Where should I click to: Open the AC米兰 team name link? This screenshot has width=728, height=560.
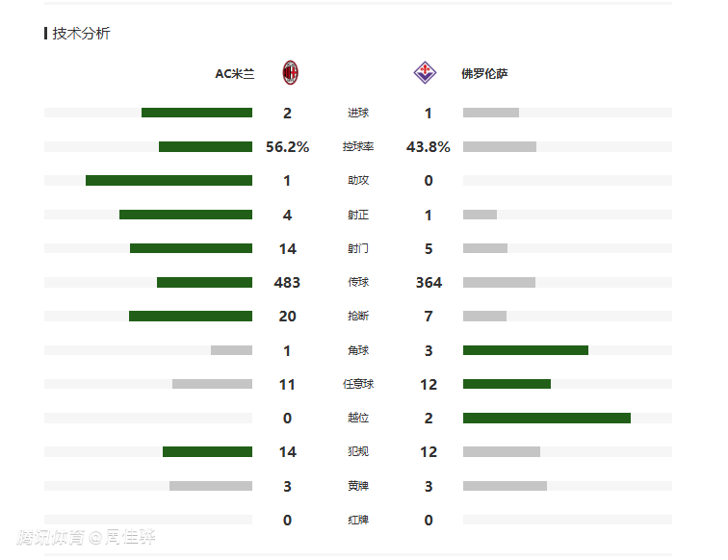point(235,73)
